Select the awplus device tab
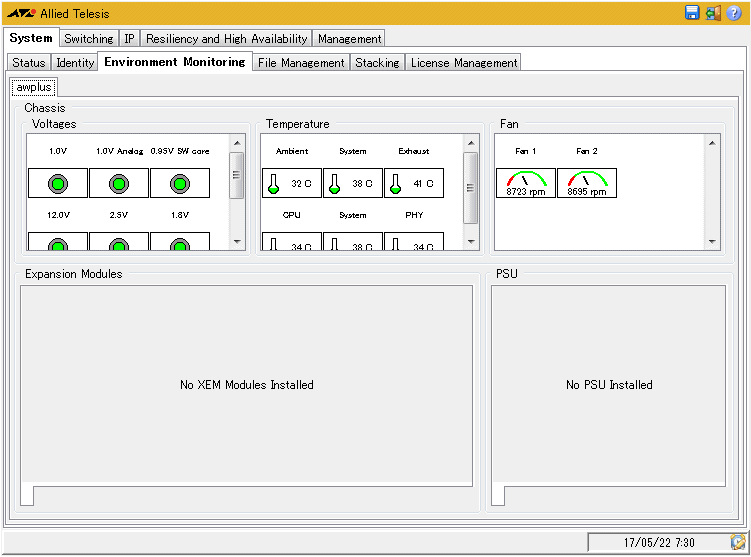Screen dimensions: 751x557 (34, 88)
